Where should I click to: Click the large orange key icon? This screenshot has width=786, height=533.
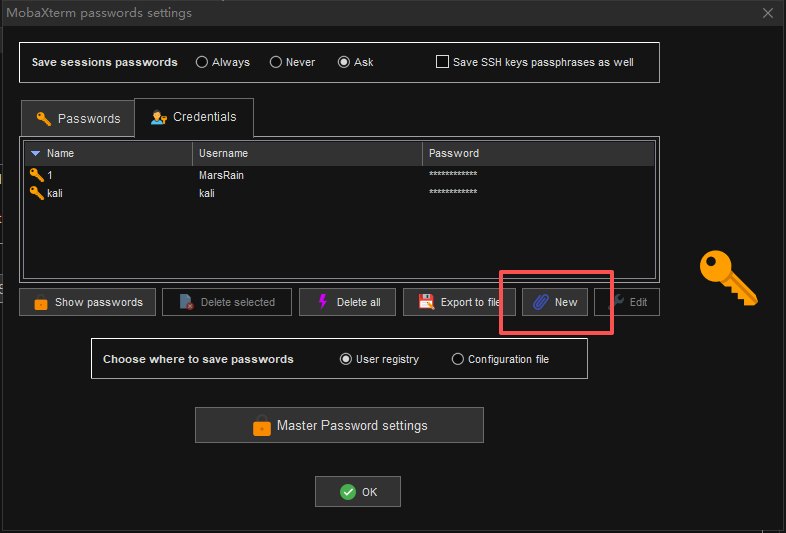point(727,277)
